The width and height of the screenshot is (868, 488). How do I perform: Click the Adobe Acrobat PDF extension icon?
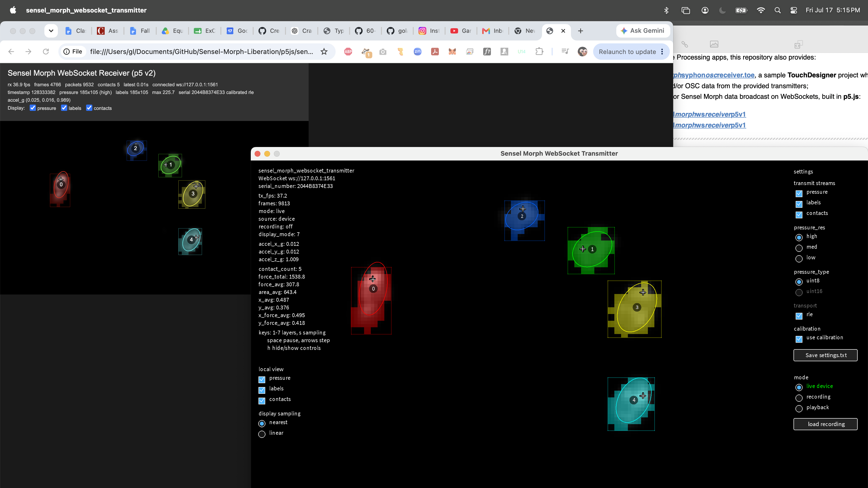pyautogui.click(x=435, y=52)
